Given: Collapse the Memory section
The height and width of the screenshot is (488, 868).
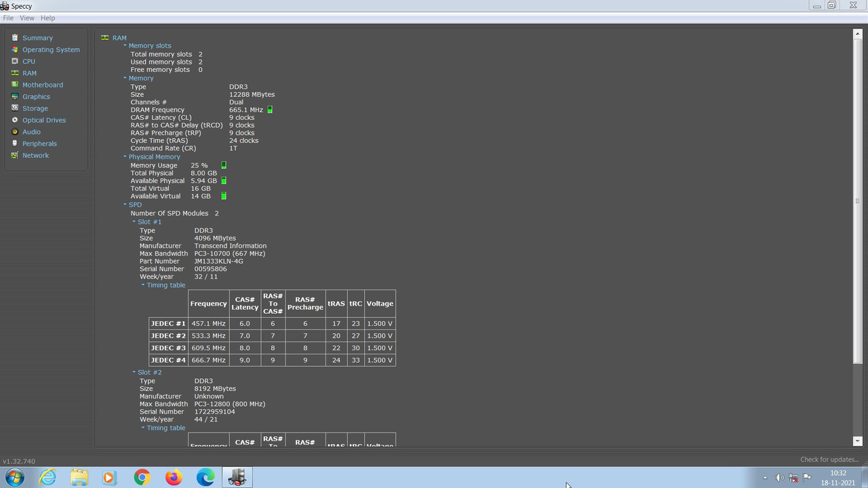Looking at the screenshot, I should tap(125, 78).
